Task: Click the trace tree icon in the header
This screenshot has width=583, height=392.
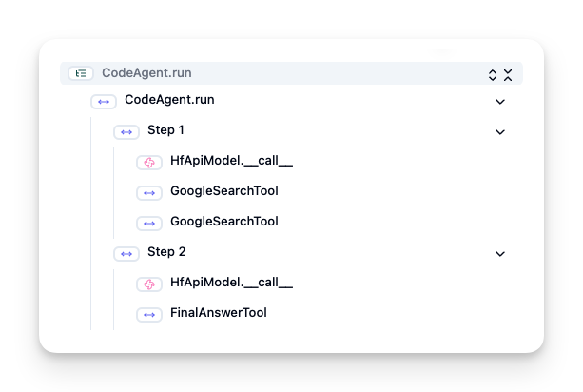Action: (81, 73)
